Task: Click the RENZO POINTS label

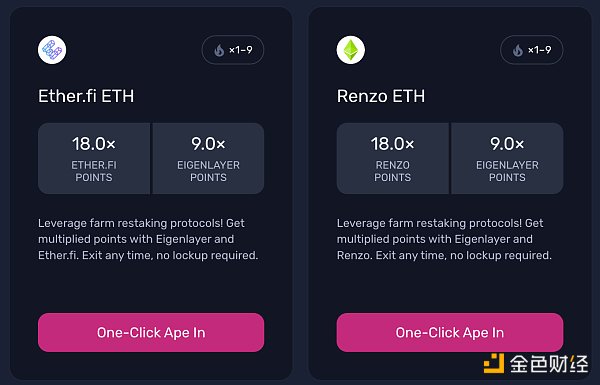Action: [393, 171]
